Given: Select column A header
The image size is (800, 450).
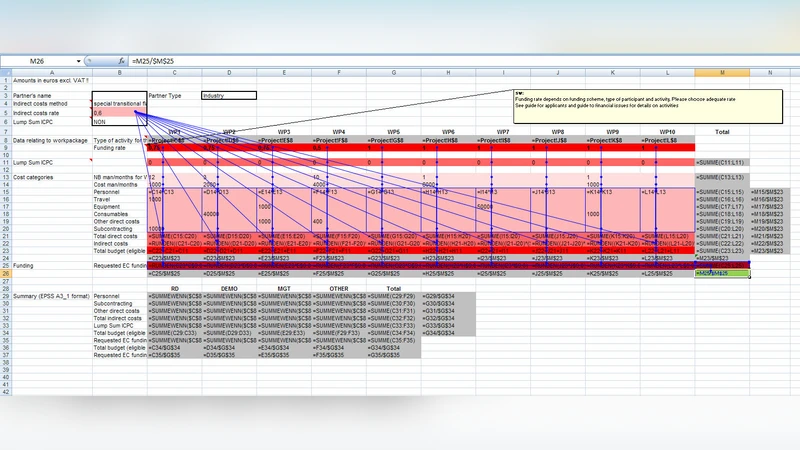Looking at the screenshot, I should coord(50,73).
